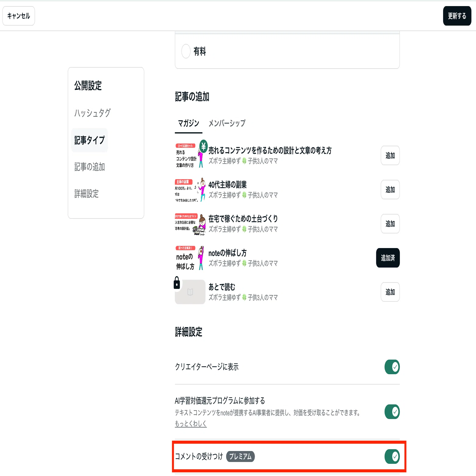Viewport: 476px width, 476px height.
Task: Add article to あとで読む magazine
Action: tap(390, 292)
